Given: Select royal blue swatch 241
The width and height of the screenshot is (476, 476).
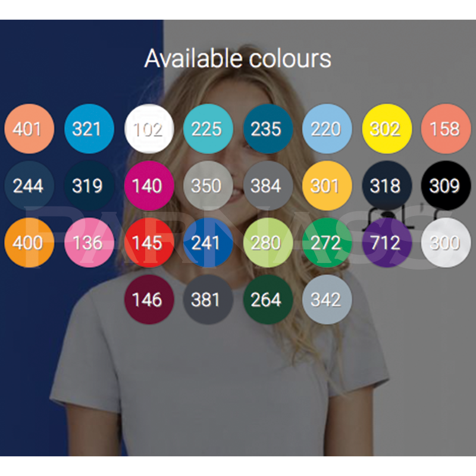Looking at the screenshot, I should 208,243.
